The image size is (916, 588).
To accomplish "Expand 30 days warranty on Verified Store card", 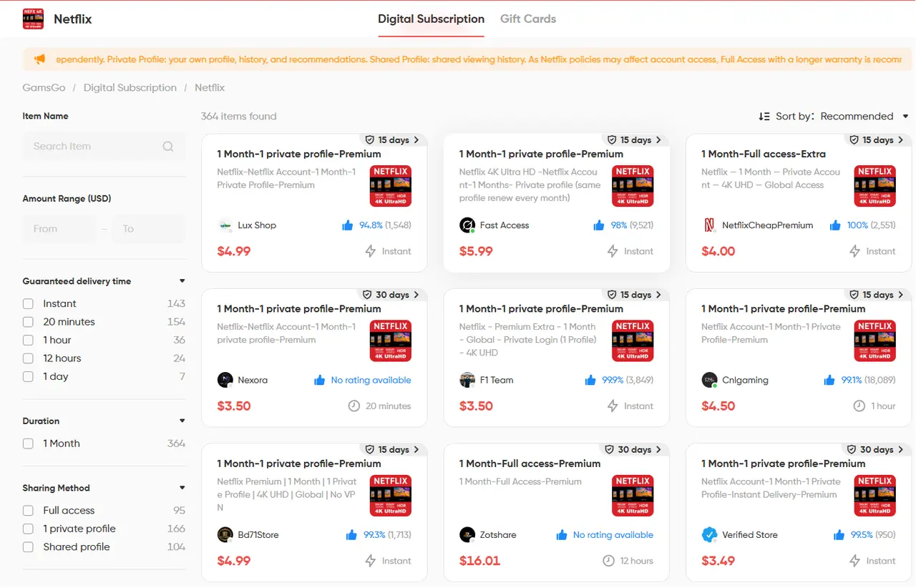I will [x=877, y=450].
